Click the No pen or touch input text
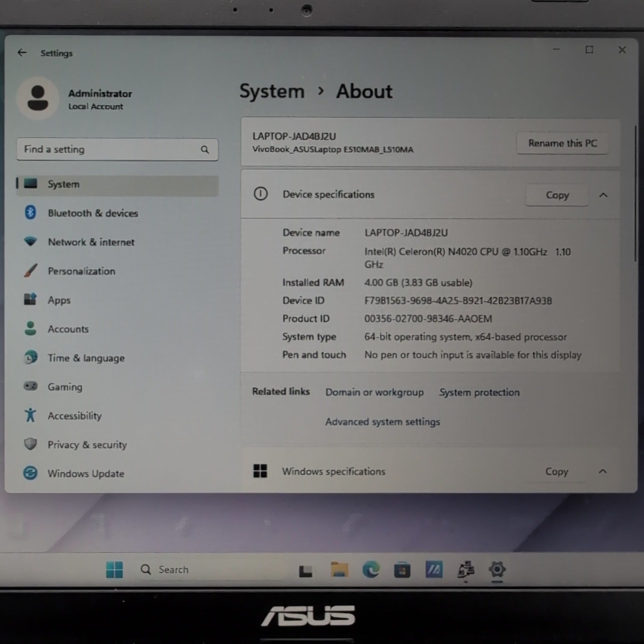 (473, 355)
